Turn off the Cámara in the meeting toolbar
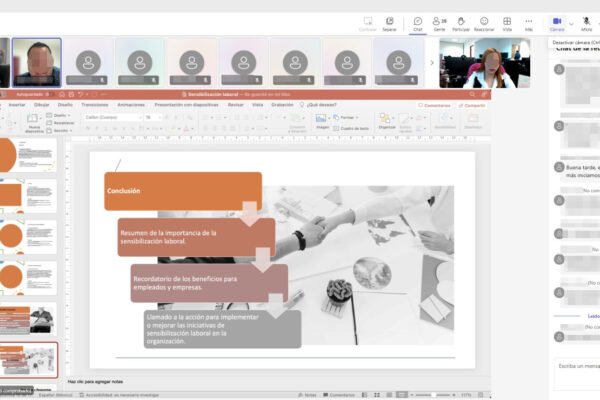This screenshot has height=400, width=600. (x=557, y=24)
